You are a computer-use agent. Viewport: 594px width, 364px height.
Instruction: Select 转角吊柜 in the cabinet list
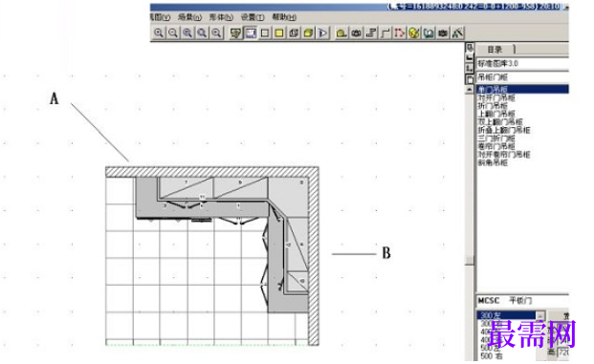tap(493, 162)
